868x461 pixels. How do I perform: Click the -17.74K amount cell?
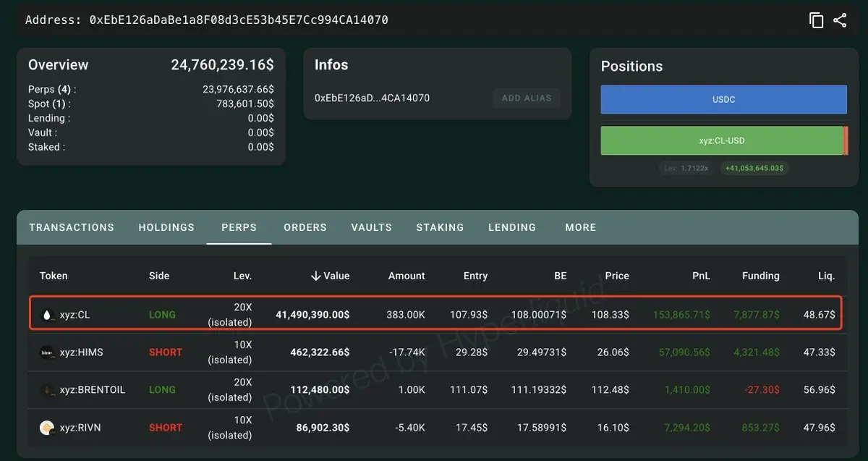[407, 352]
